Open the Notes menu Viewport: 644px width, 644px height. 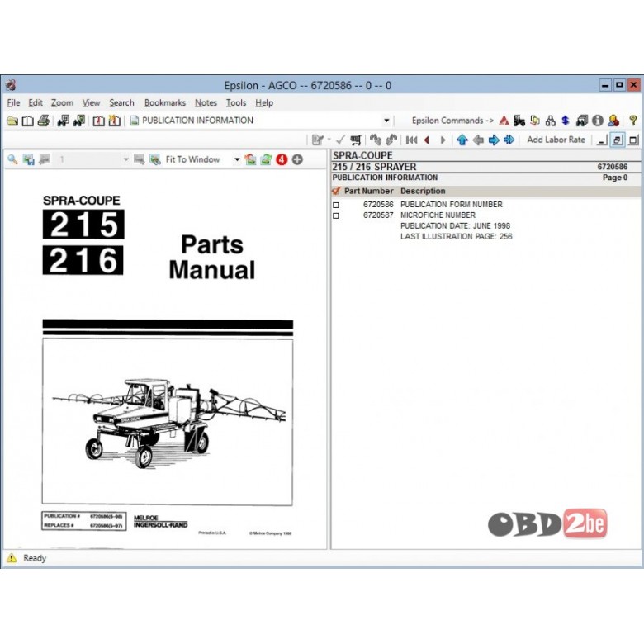tap(206, 102)
